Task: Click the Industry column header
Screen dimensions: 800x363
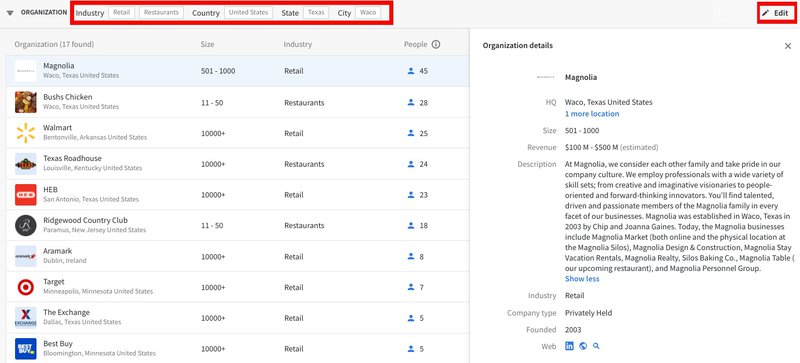Action: [x=297, y=44]
